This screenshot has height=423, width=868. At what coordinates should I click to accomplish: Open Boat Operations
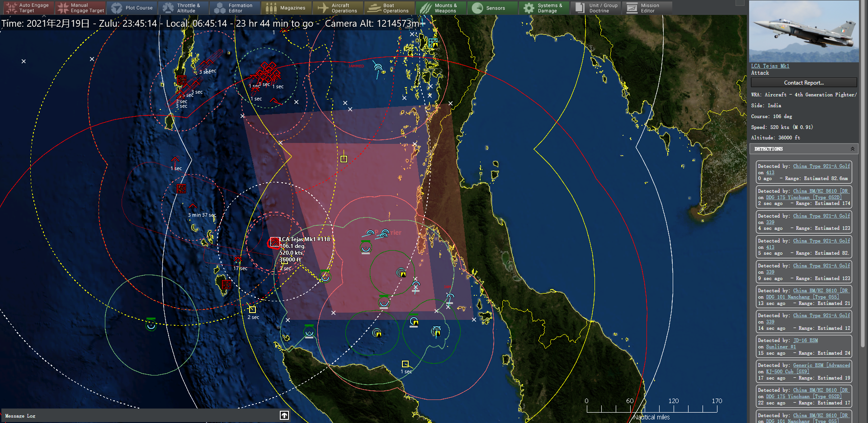tap(390, 8)
